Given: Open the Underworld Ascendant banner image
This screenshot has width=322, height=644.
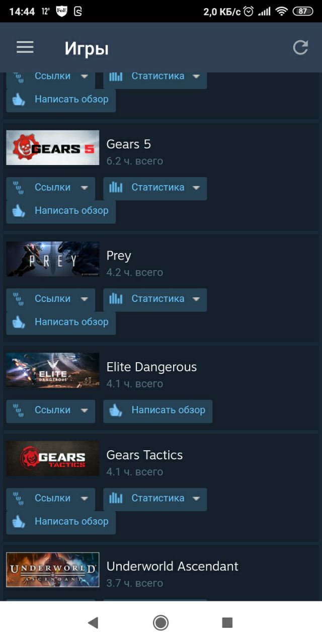Looking at the screenshot, I should point(52,570).
